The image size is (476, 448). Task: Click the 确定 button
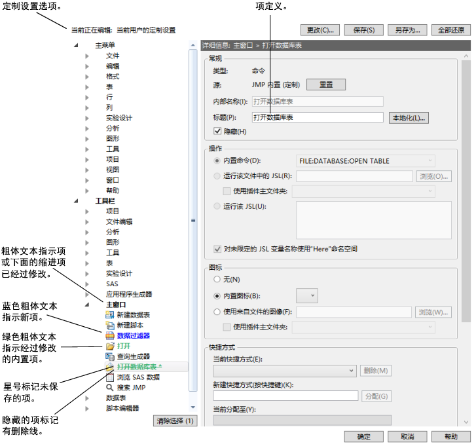(x=363, y=437)
